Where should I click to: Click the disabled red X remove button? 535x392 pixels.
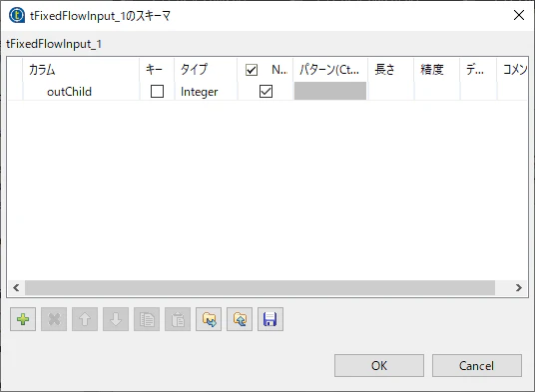(54, 319)
